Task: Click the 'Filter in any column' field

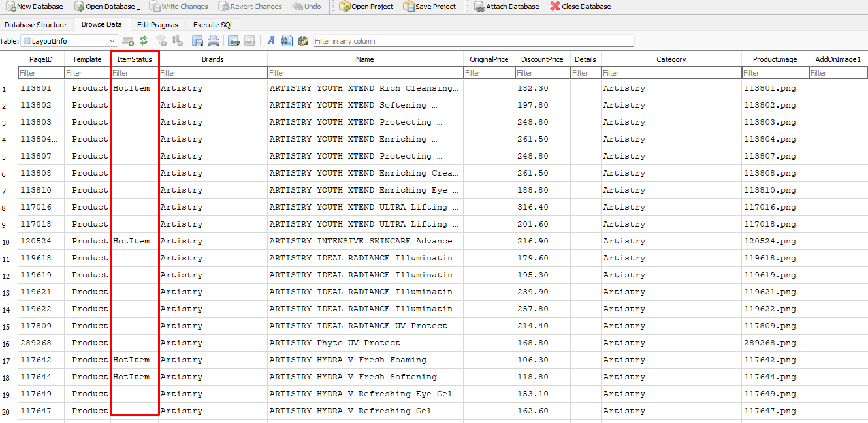Action: pos(474,41)
